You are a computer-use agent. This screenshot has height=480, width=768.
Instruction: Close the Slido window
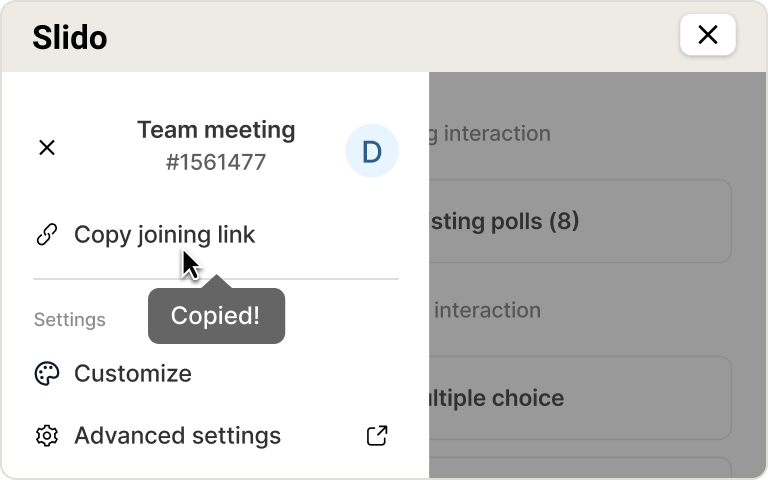click(707, 36)
